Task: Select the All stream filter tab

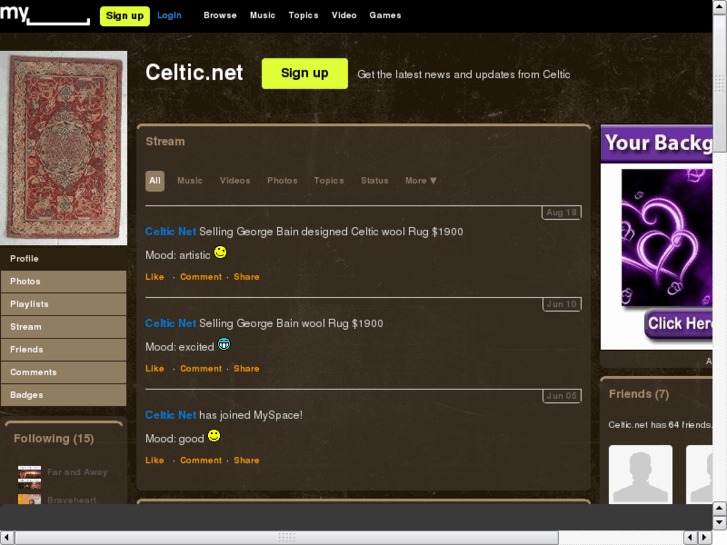Action: click(x=155, y=181)
